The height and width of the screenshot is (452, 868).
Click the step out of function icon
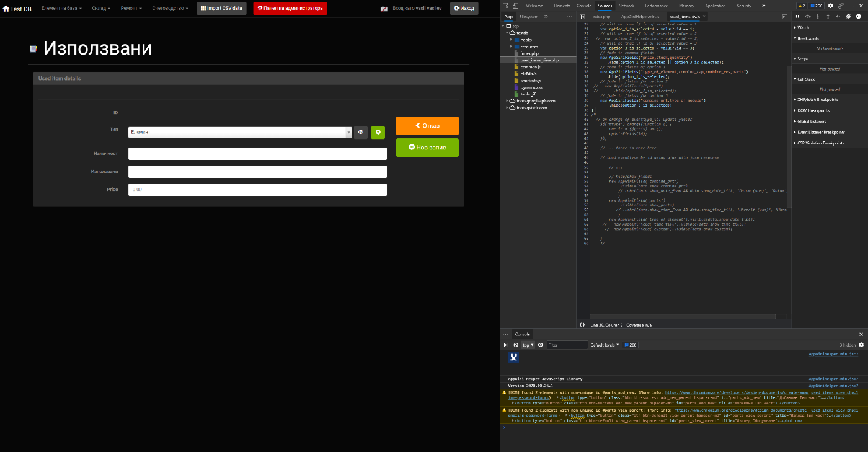828,16
